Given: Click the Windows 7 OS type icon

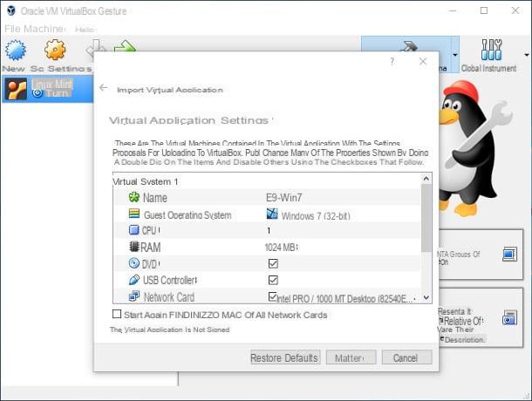Looking at the screenshot, I should (272, 214).
